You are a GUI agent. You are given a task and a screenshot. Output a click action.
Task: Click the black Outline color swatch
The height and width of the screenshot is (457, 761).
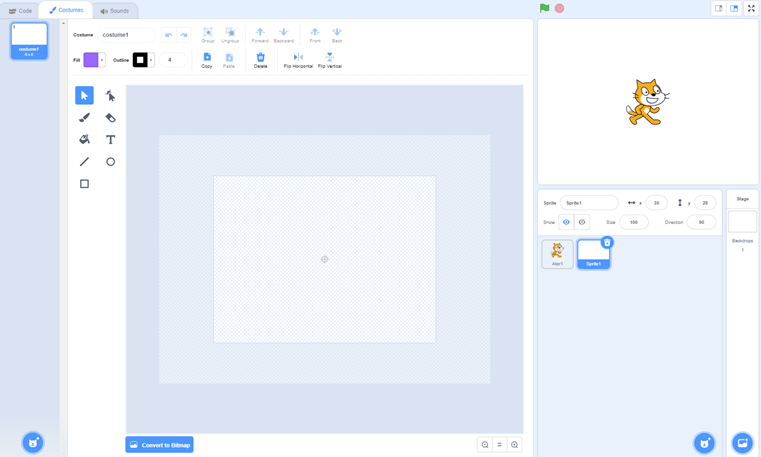click(x=140, y=60)
